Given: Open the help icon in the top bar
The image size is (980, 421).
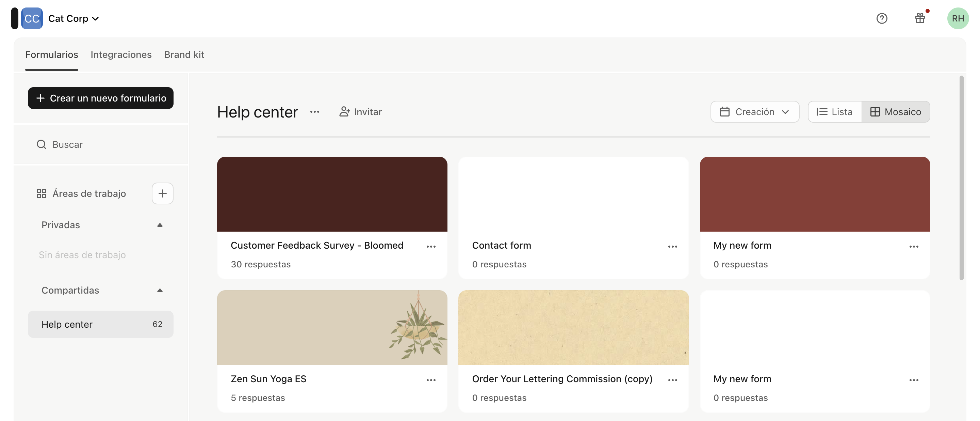Looking at the screenshot, I should 882,18.
